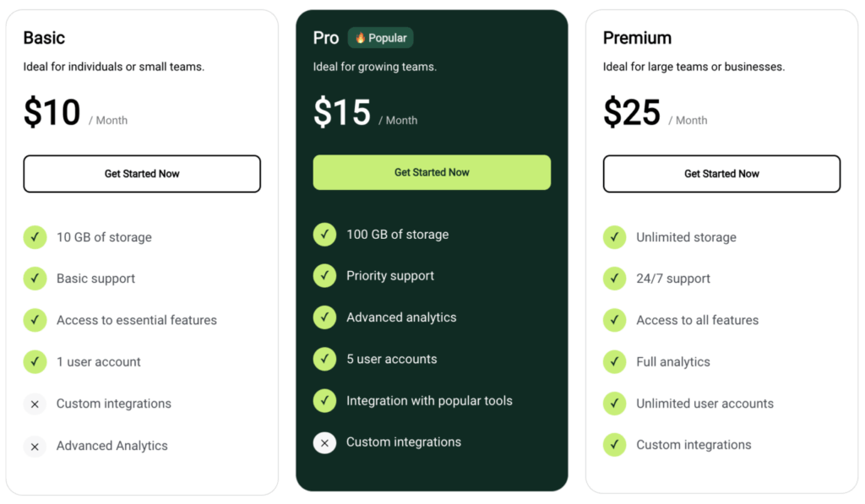Click the checkmark beside 10 GB of storage
The height and width of the screenshot is (504, 865).
click(35, 237)
